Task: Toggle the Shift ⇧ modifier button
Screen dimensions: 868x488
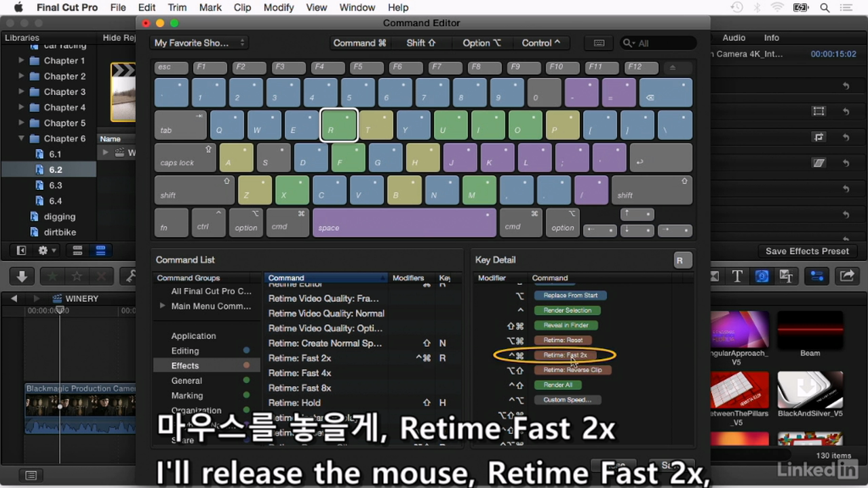Action: [421, 43]
